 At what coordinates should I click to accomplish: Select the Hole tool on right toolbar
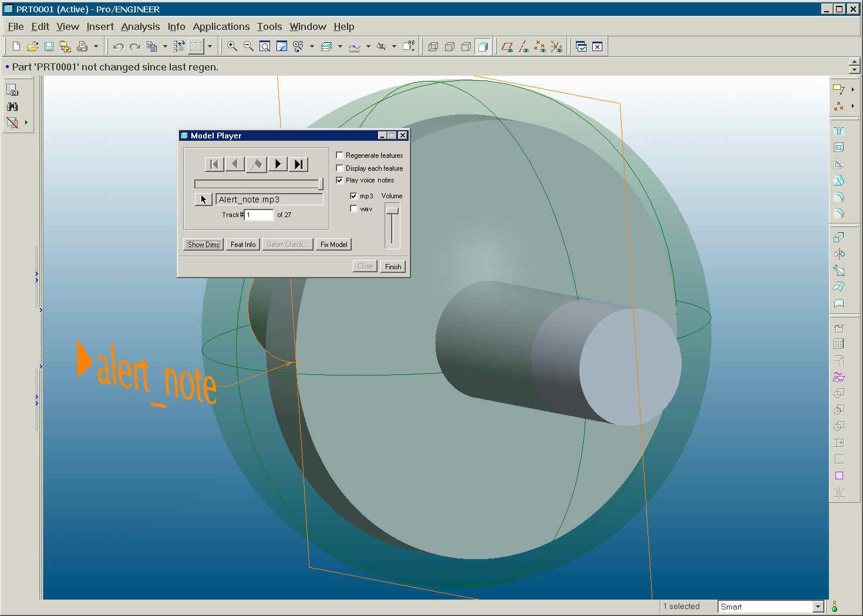pos(839,131)
